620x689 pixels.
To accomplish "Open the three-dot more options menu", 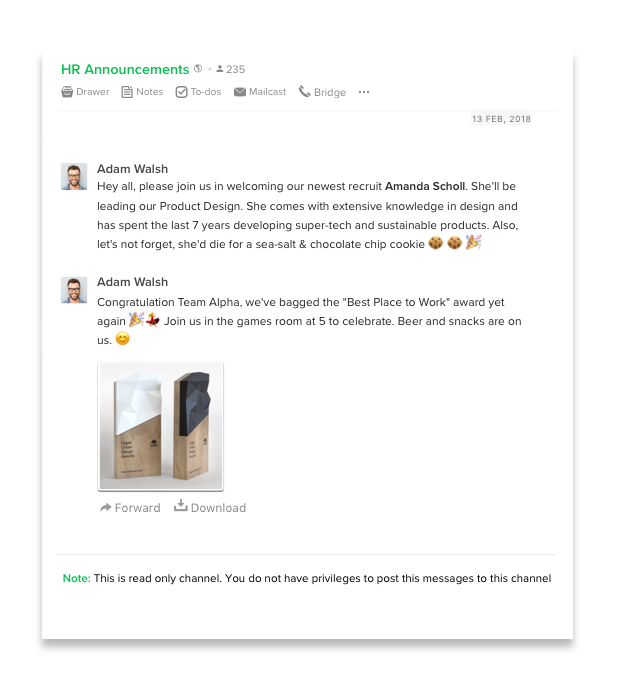I will (x=364, y=92).
